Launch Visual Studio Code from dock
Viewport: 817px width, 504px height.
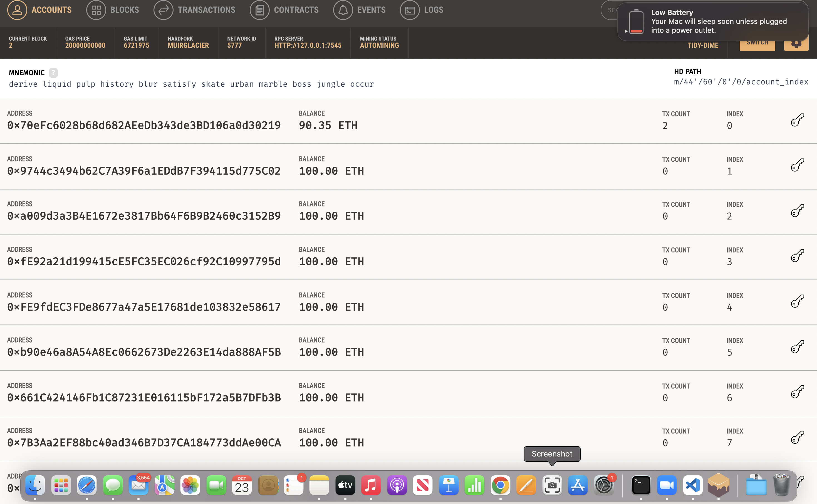point(693,485)
